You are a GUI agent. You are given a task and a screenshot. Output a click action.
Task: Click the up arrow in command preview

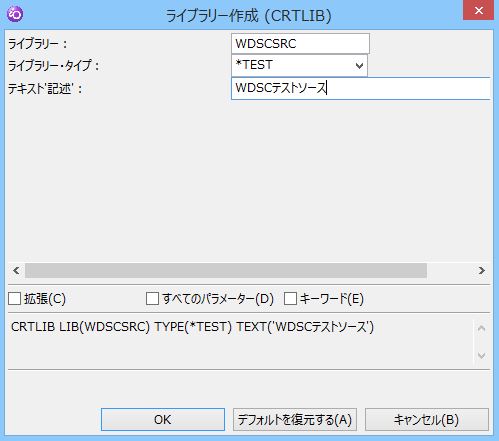(481, 329)
